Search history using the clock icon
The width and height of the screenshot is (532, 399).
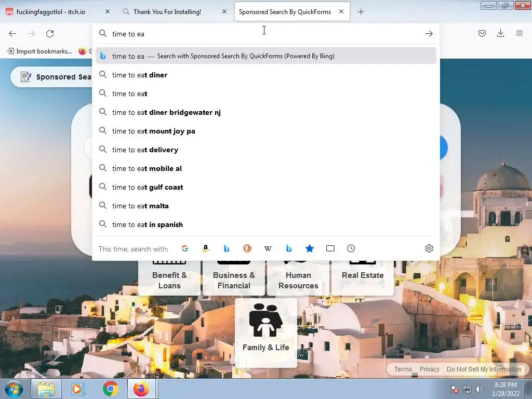(x=351, y=248)
